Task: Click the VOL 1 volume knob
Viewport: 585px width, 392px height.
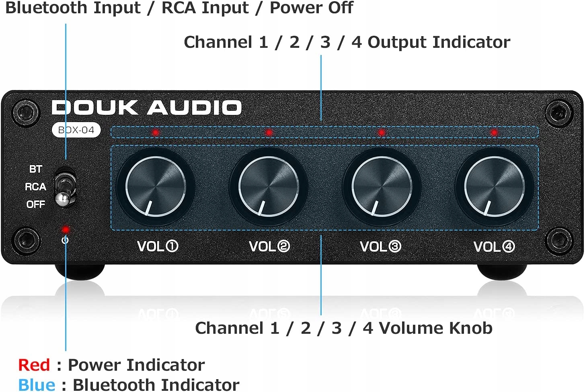Action: 155,187
